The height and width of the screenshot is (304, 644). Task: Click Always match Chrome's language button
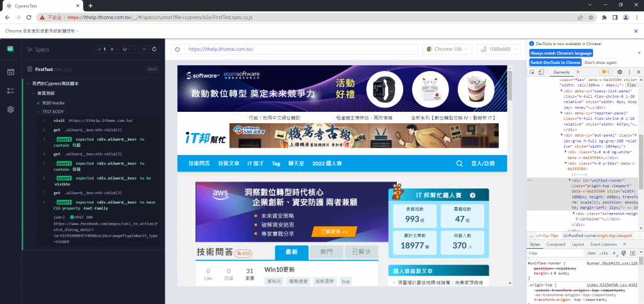click(x=561, y=53)
